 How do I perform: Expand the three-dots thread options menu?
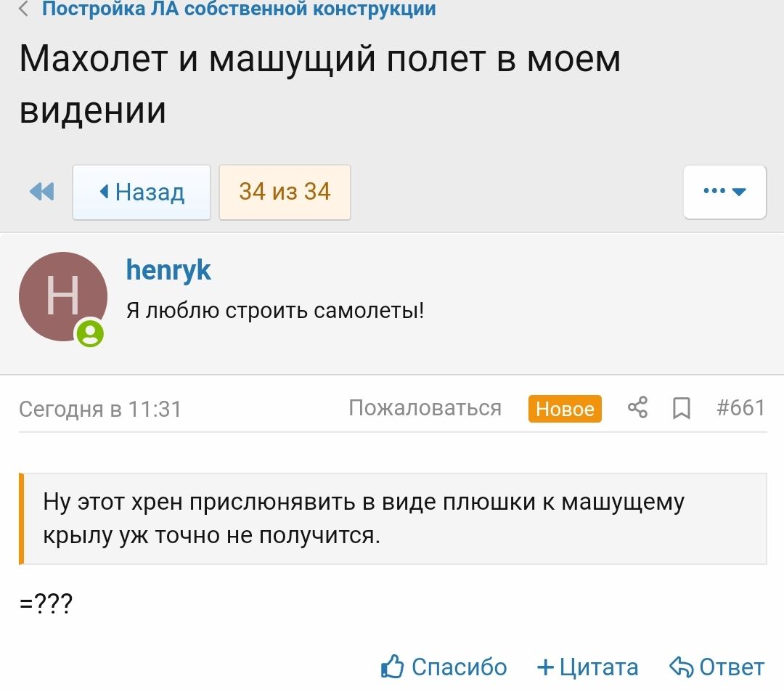[724, 192]
